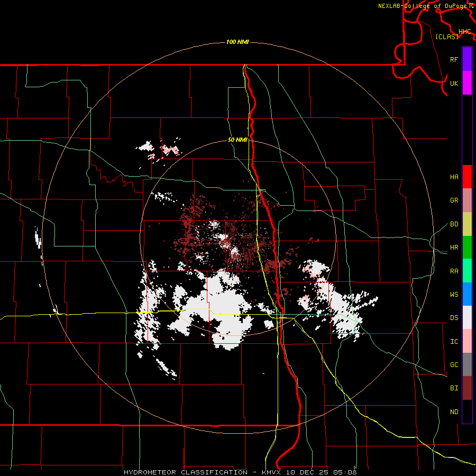Click the HA red legend swatch
This screenshot has height=476, width=476.
[467, 177]
